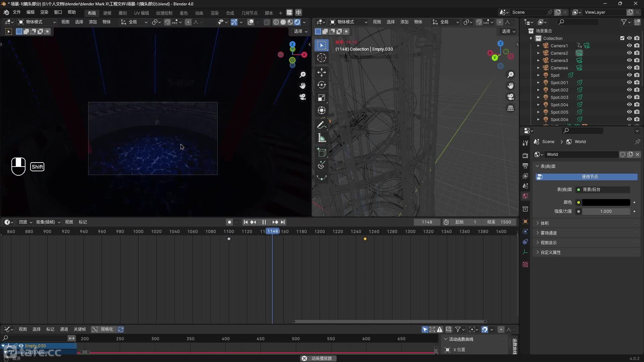644x362 pixels.
Task: Switch to the UV Editing workspace tab
Action: 142,13
